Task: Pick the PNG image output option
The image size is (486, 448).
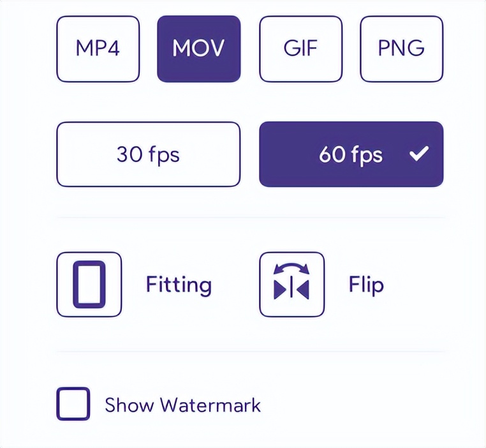Action: tap(401, 49)
